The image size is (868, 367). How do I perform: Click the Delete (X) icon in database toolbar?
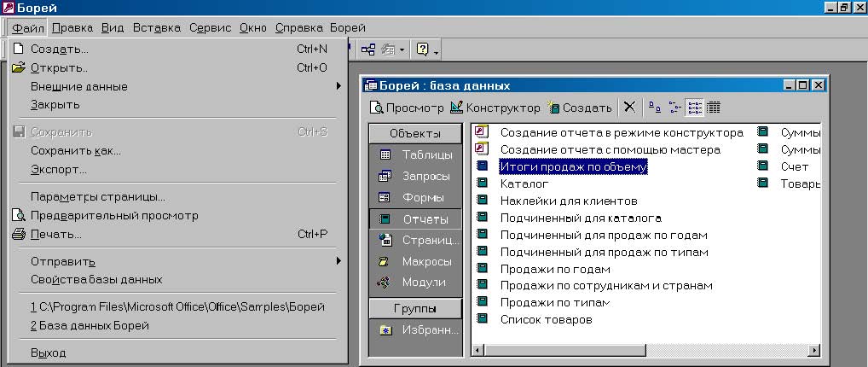coord(629,108)
